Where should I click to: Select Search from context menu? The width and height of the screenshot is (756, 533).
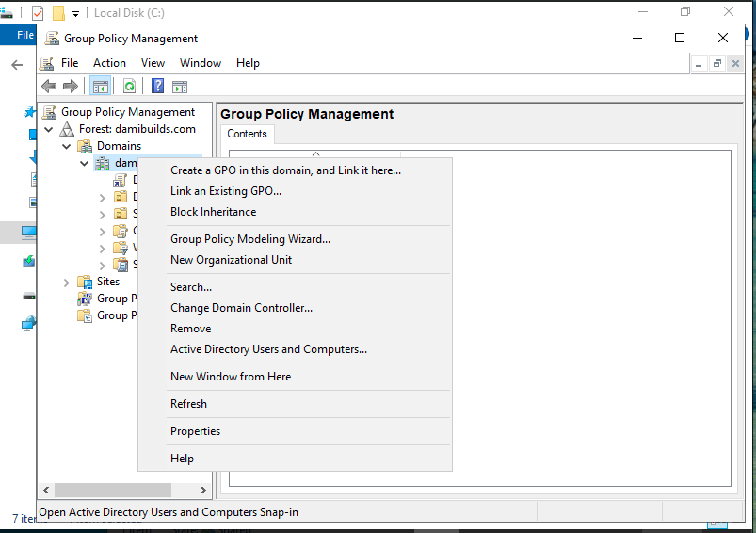[x=191, y=287]
